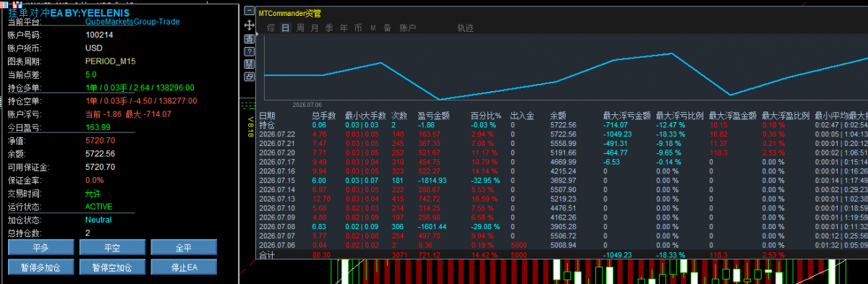
Task: Select the 2026.07.13 row date
Action: [277, 199]
